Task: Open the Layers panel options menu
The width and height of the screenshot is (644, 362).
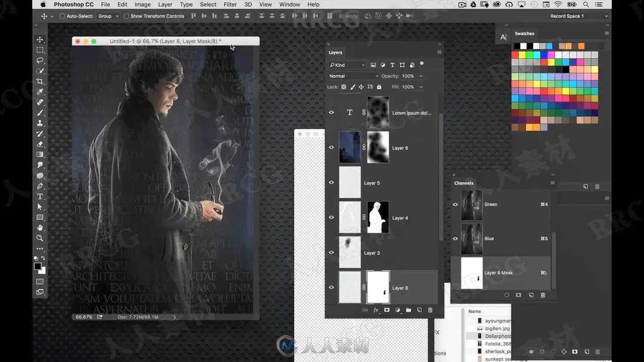Action: pos(439,52)
